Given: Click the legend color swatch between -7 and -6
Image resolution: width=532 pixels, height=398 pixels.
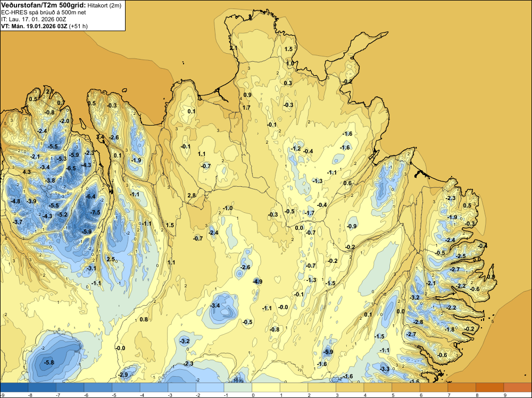Looking at the screenshot, I should pos(71,387).
